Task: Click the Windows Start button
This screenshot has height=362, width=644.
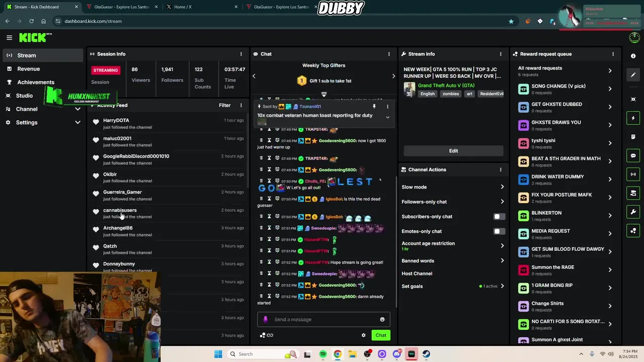Action: click(218, 354)
